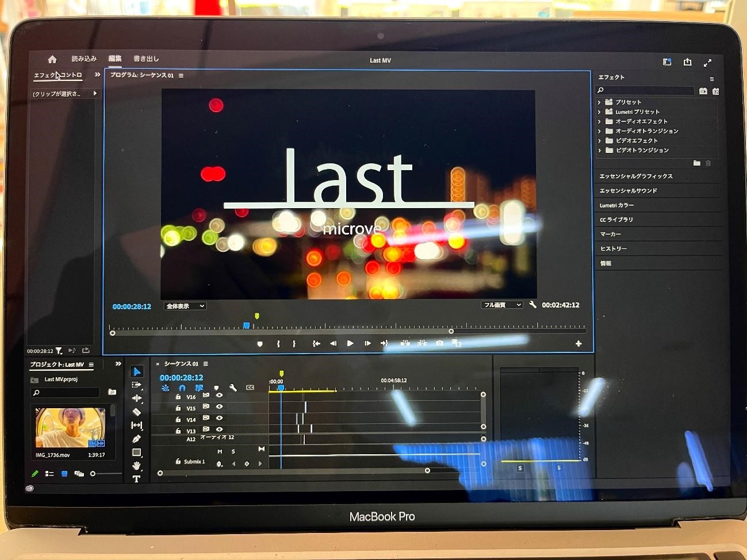Screen dimensions: 747x560
Task: Select the Type tool
Action: coord(137,479)
